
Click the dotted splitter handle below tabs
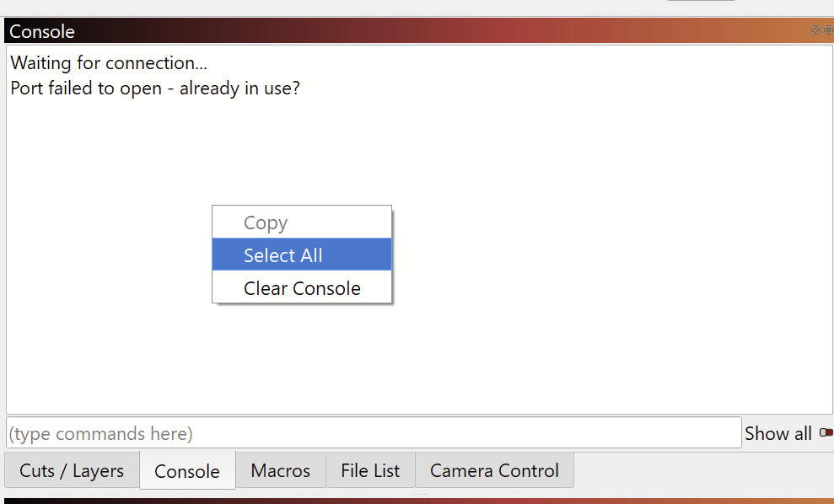[421, 494]
